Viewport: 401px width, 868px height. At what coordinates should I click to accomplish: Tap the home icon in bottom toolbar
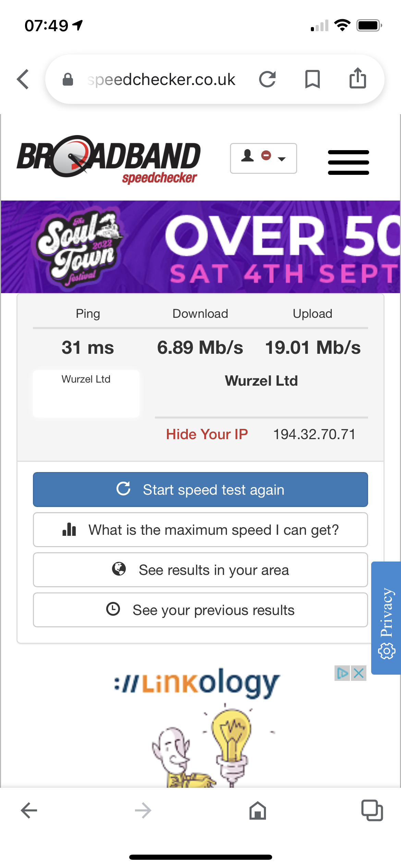(x=258, y=811)
